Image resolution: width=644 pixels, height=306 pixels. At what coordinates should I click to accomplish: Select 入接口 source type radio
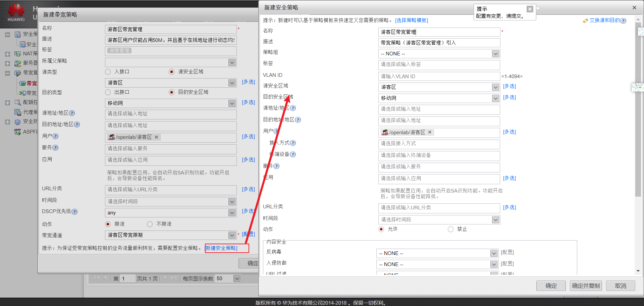pos(108,72)
